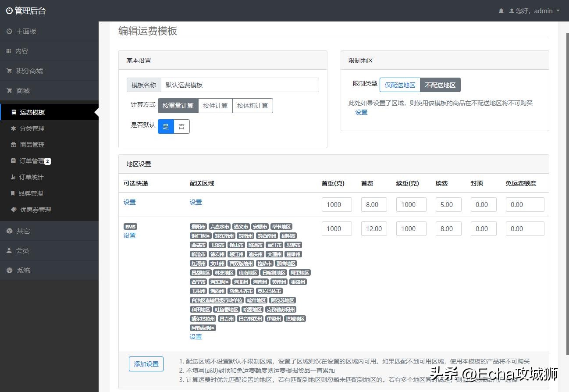The image size is (569, 392).
Task: Click the 订单统计 chart icon
Action: pos(13,177)
